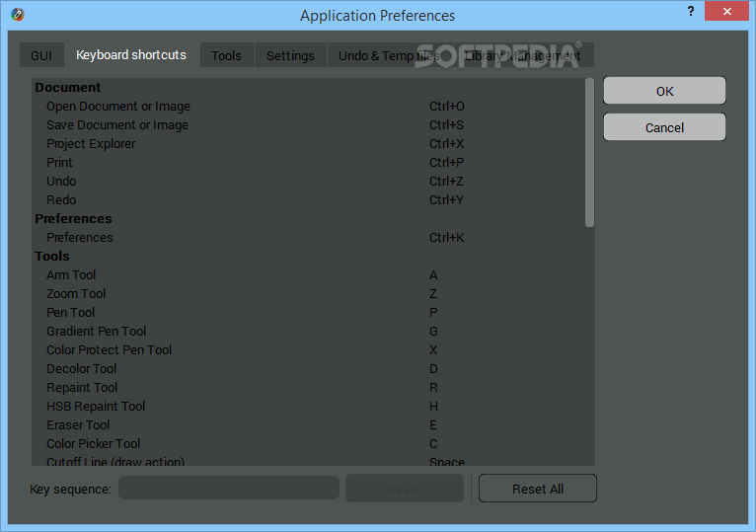Viewport: 756px width, 532px height.
Task: Click shortcut key P for Pen Tool
Action: 433,313
